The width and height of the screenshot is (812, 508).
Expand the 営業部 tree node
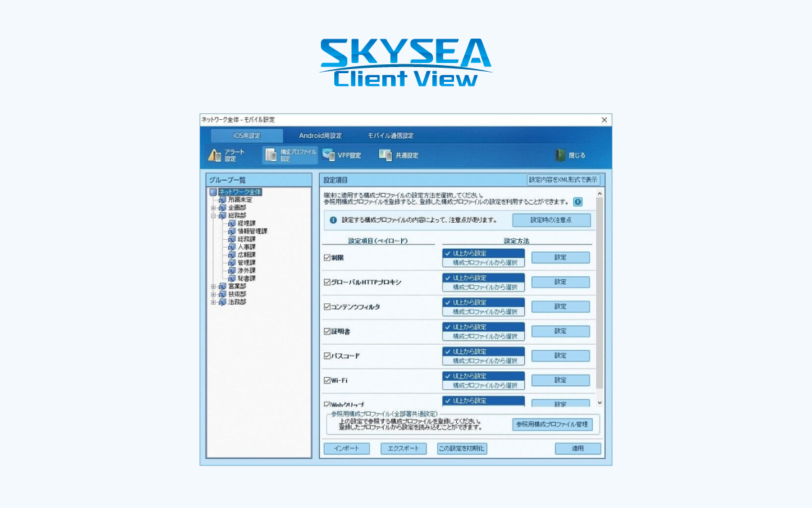click(x=213, y=287)
